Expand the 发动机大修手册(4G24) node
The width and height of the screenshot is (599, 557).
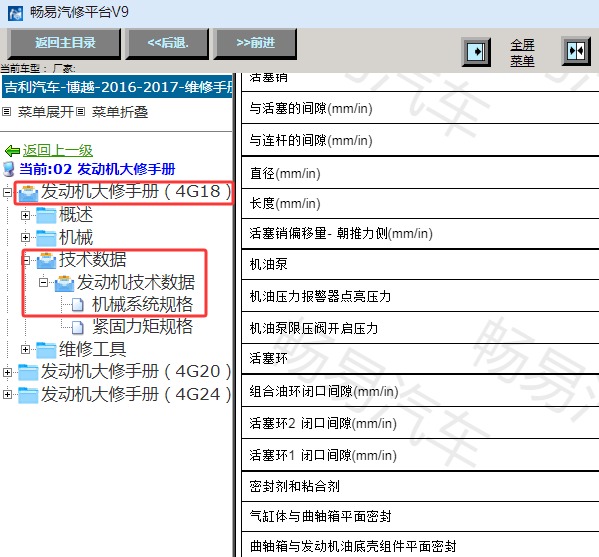(7, 394)
